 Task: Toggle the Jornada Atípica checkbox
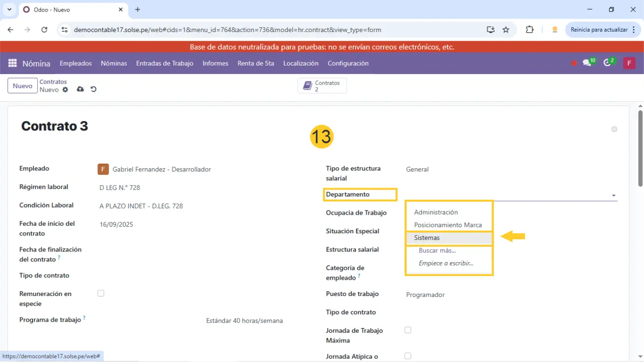(407, 356)
